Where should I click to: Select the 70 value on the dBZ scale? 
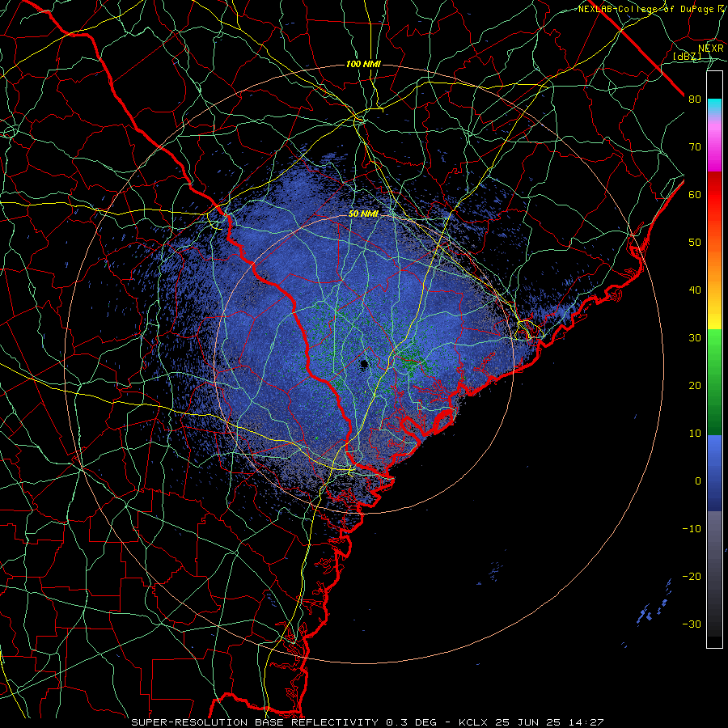pyautogui.click(x=695, y=147)
